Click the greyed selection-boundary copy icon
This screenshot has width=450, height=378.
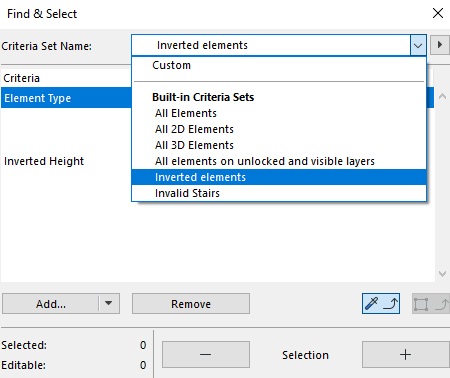(431, 304)
